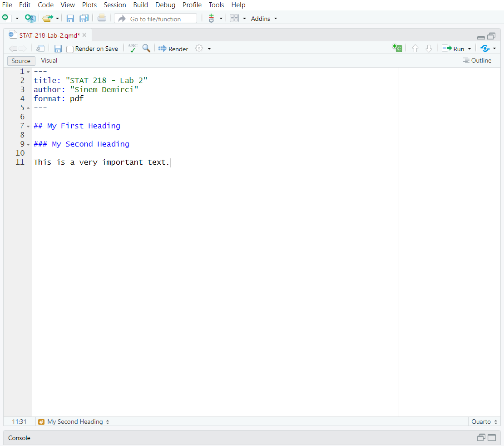Click the show in new window icon
Viewport: 504px width, 446px height.
[x=40, y=49]
